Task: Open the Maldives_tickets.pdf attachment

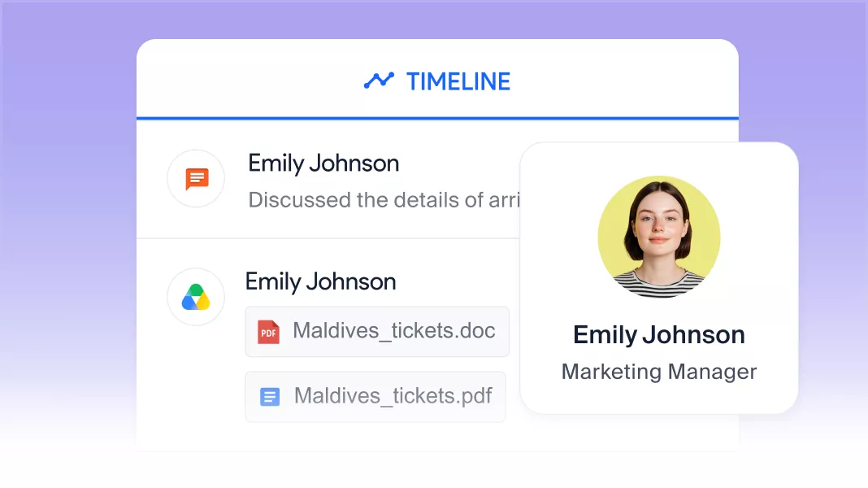Action: point(375,397)
